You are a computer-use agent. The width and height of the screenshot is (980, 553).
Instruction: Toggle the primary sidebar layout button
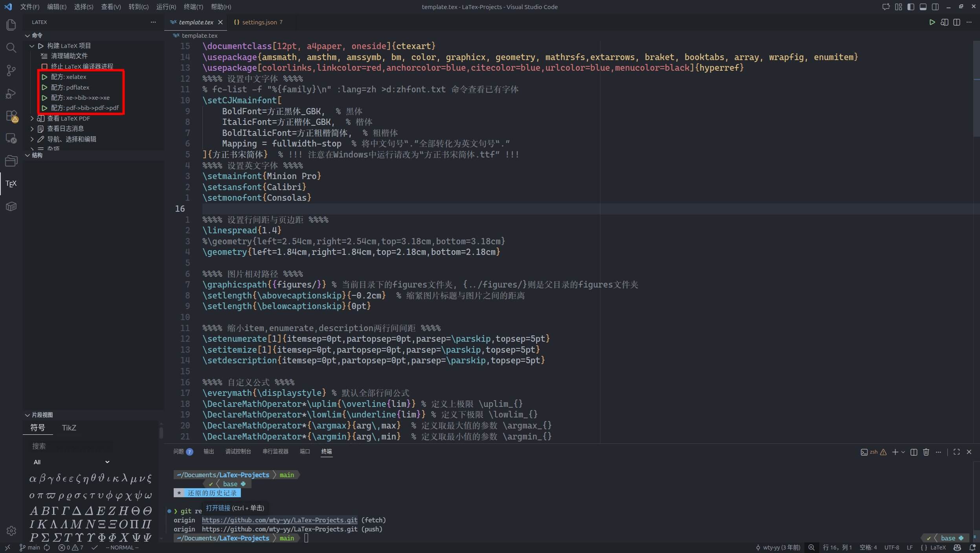(x=910, y=7)
